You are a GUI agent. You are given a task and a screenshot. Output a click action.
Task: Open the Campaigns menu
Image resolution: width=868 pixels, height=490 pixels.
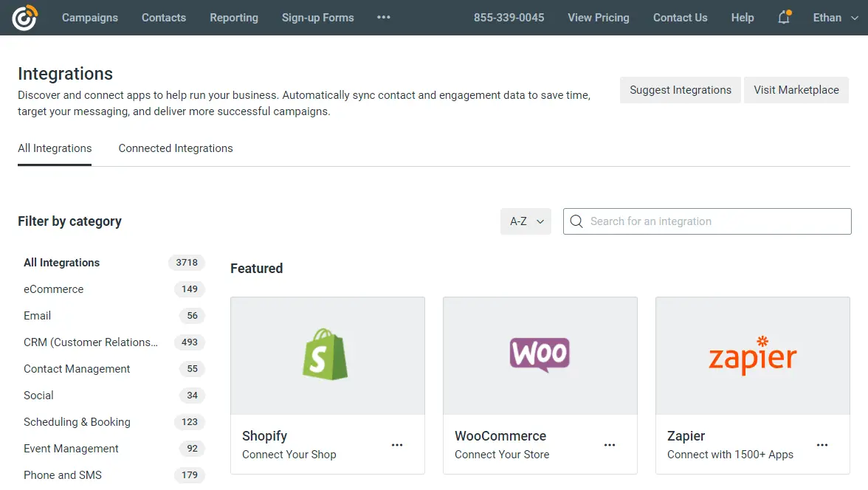point(90,18)
